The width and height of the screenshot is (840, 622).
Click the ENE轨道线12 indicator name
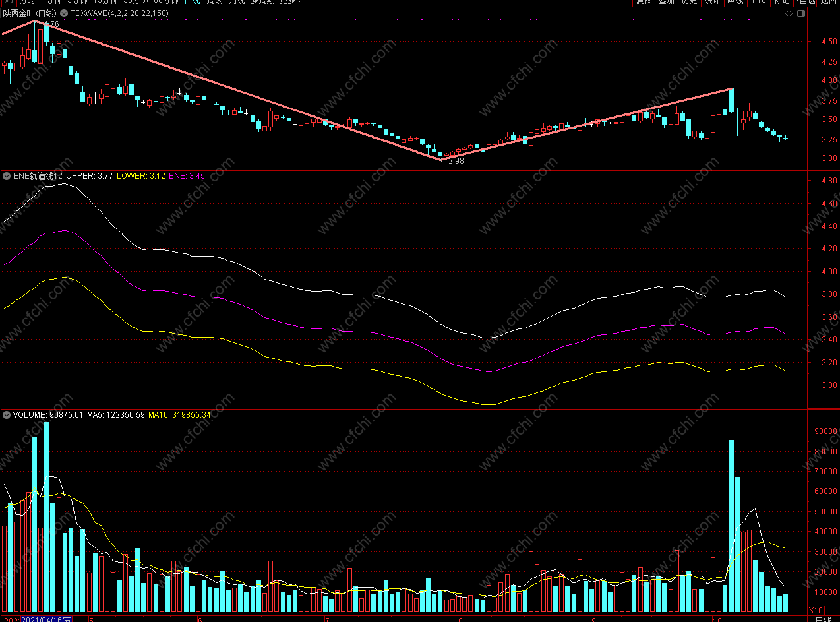coord(38,176)
